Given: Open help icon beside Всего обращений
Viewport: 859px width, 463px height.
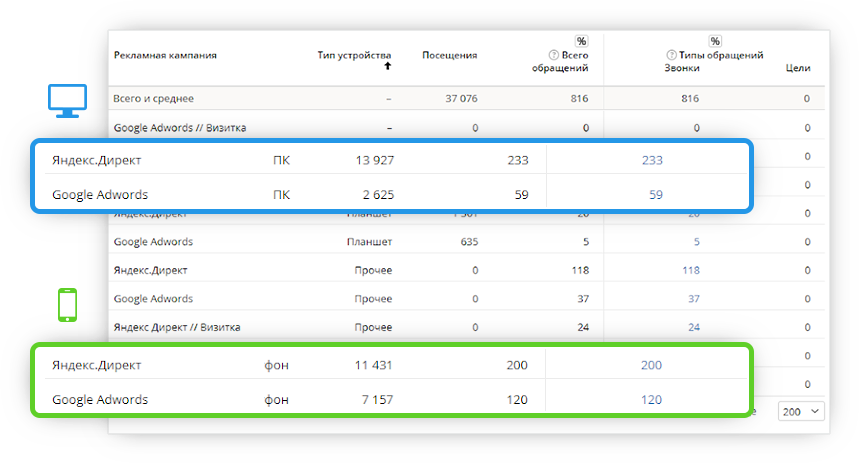Looking at the screenshot, I should click(553, 55).
